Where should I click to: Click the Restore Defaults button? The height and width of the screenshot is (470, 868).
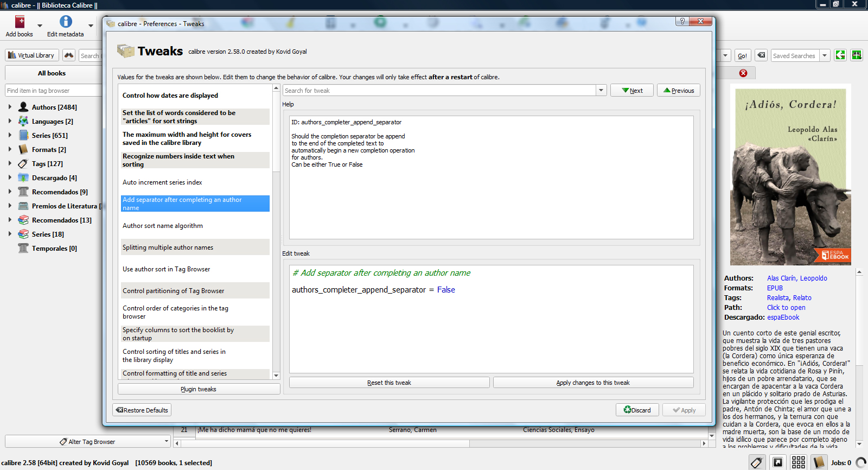coord(142,410)
